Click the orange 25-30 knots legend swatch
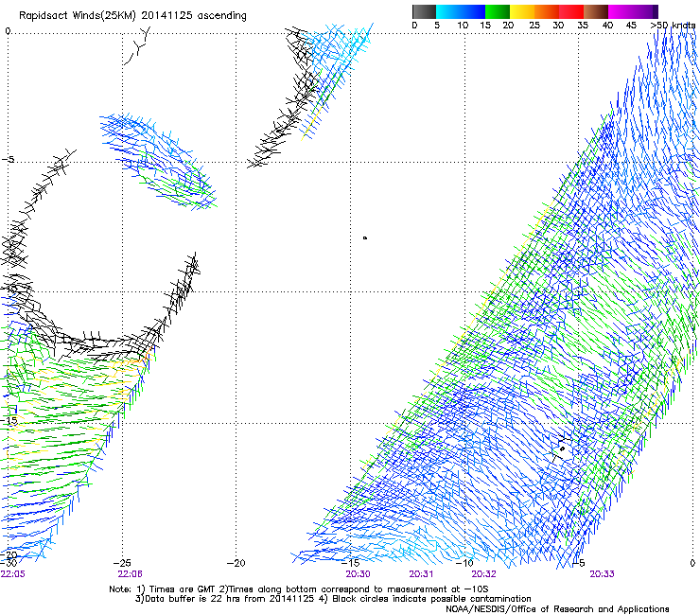This screenshot has width=700, height=615. pos(547,11)
